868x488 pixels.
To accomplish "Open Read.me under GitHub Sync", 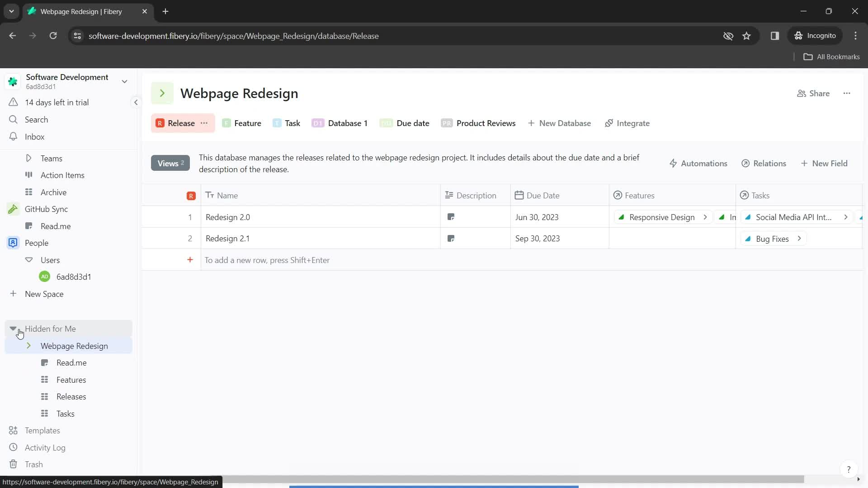I will pyautogui.click(x=55, y=226).
